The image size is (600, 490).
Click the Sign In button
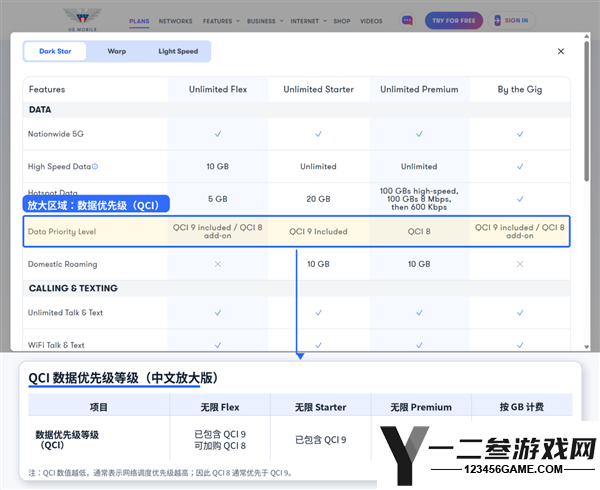[512, 20]
